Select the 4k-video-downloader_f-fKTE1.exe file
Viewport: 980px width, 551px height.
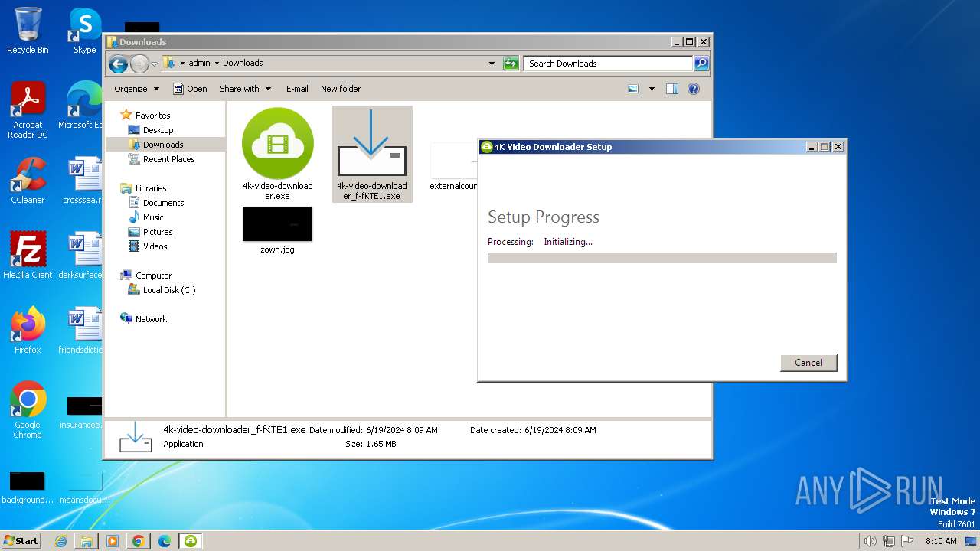pos(372,154)
